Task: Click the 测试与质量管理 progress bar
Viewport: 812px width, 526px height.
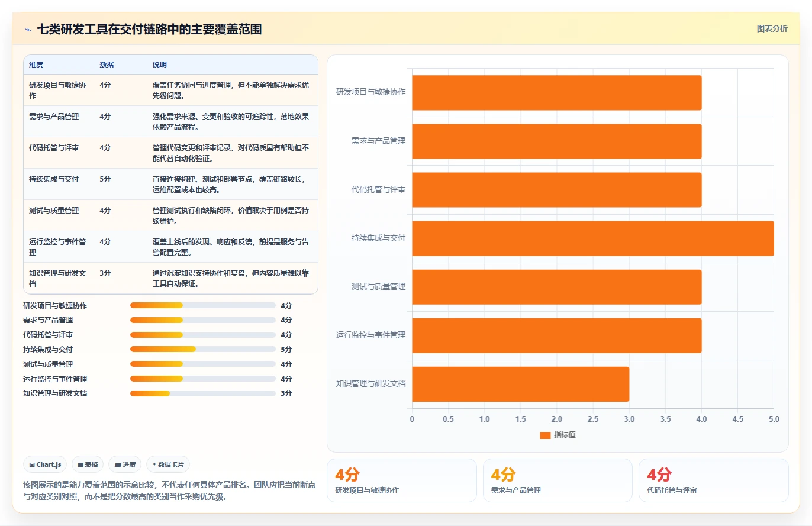Action: (203, 364)
